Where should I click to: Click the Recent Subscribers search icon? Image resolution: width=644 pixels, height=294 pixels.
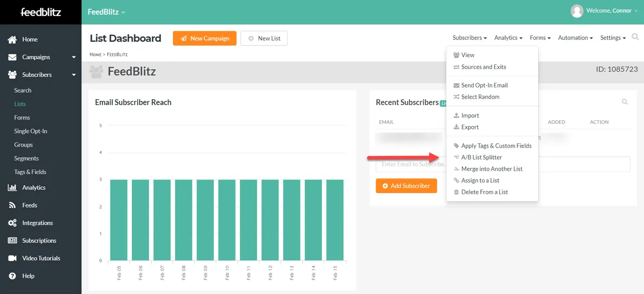pyautogui.click(x=625, y=102)
